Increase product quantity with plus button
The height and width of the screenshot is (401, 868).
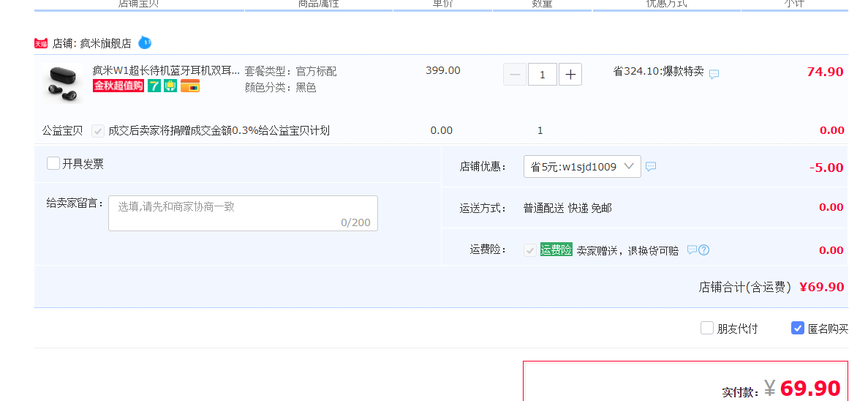point(570,74)
